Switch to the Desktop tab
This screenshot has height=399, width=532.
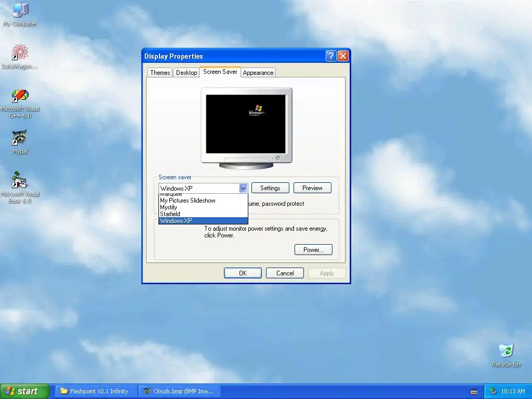click(187, 73)
